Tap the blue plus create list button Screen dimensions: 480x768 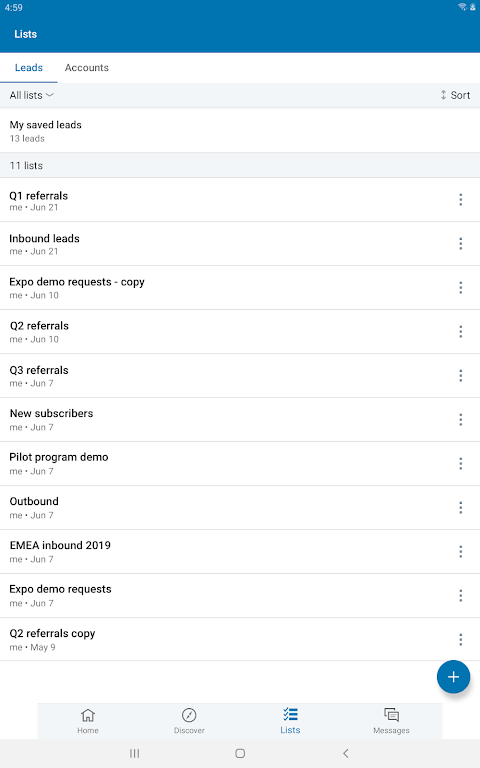(454, 677)
